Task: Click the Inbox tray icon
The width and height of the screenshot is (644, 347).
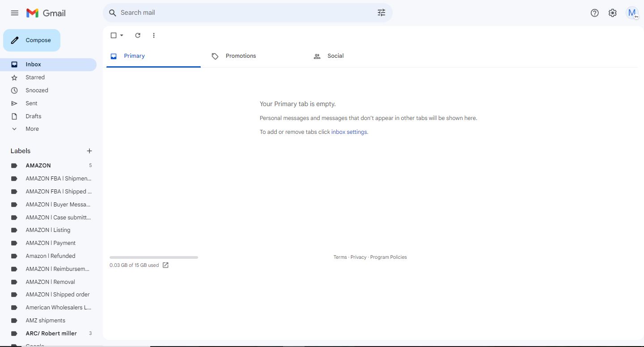Action: point(14,64)
